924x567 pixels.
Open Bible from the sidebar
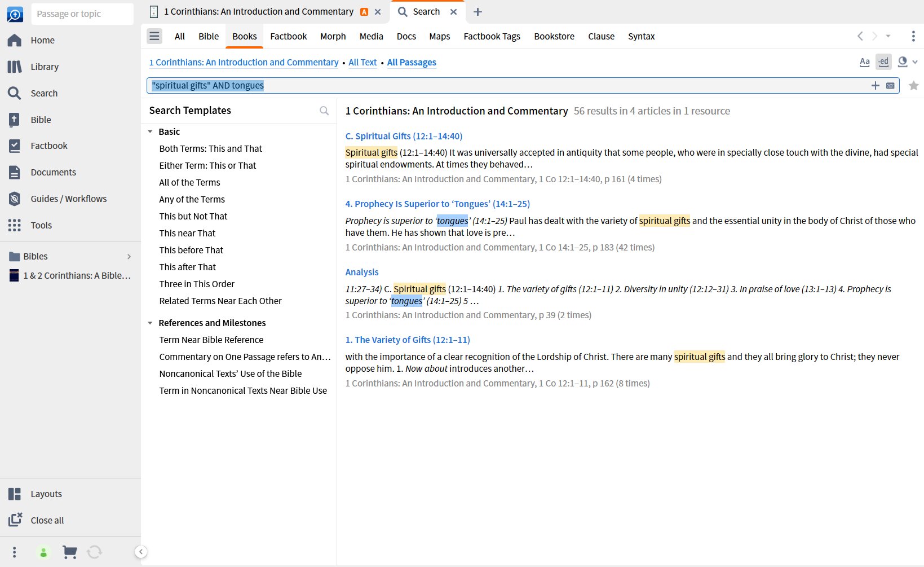(x=41, y=120)
